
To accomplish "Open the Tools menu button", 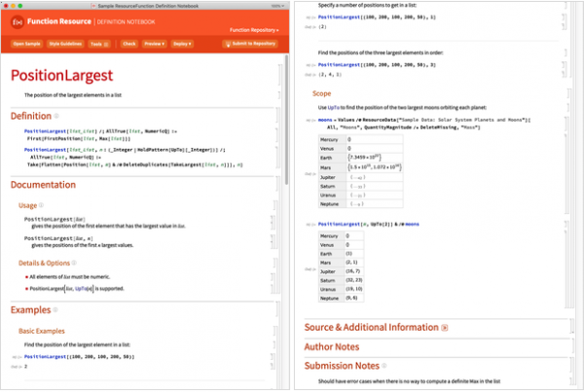I will coord(100,44).
